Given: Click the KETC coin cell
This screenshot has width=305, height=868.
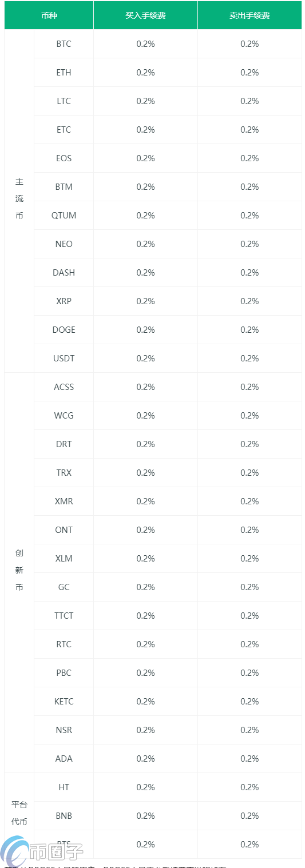Looking at the screenshot, I should pyautogui.click(x=64, y=702).
